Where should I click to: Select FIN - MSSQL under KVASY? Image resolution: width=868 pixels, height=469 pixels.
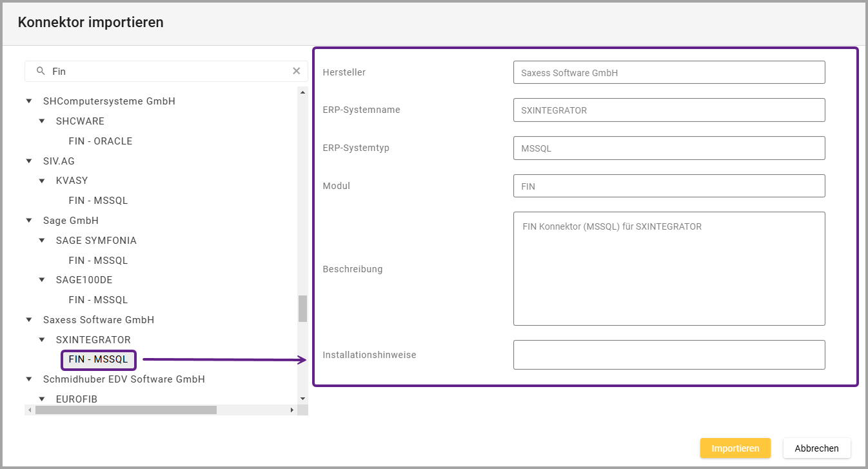(x=98, y=201)
